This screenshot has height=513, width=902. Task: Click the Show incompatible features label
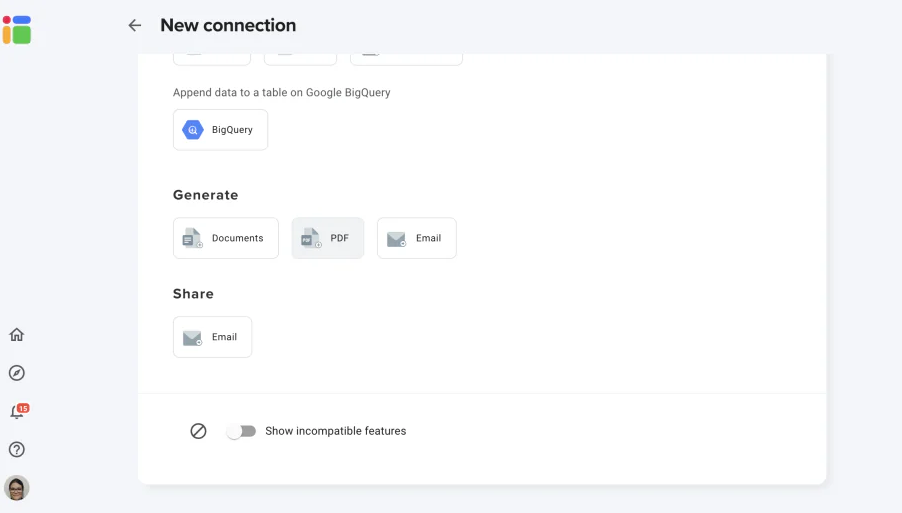point(335,431)
